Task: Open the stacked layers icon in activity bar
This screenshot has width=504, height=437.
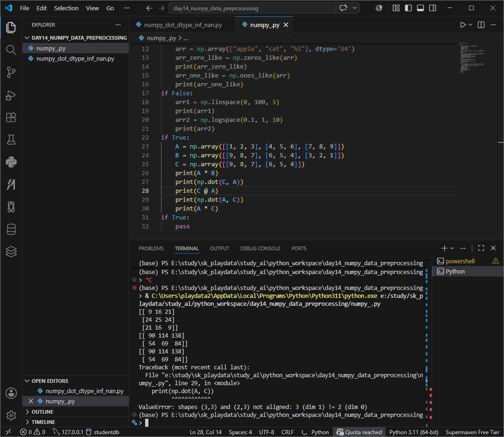Action: tap(11, 252)
